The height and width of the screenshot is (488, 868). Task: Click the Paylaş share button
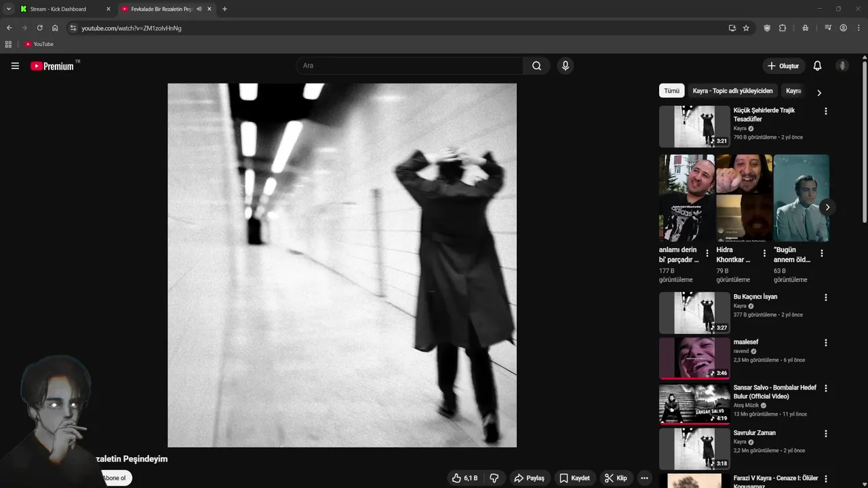tap(529, 478)
